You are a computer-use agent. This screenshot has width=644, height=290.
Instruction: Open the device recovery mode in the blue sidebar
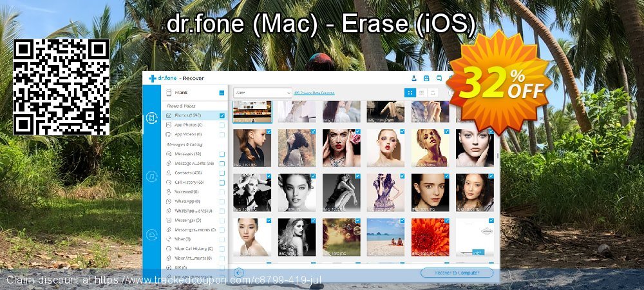point(151,119)
